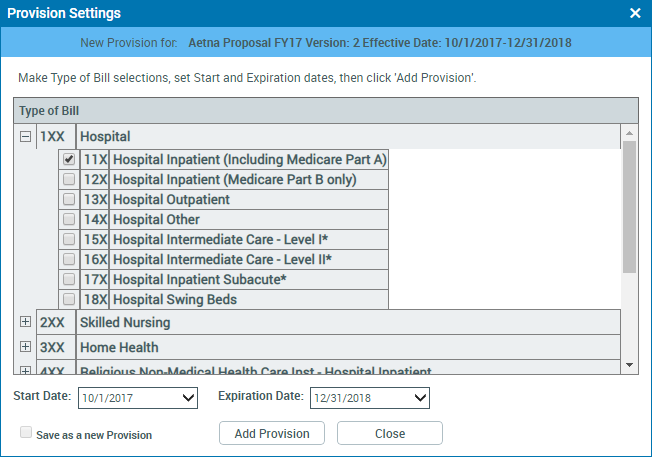
Task: Collapse the 1XX Hospital tree node
Action: pos(25,136)
